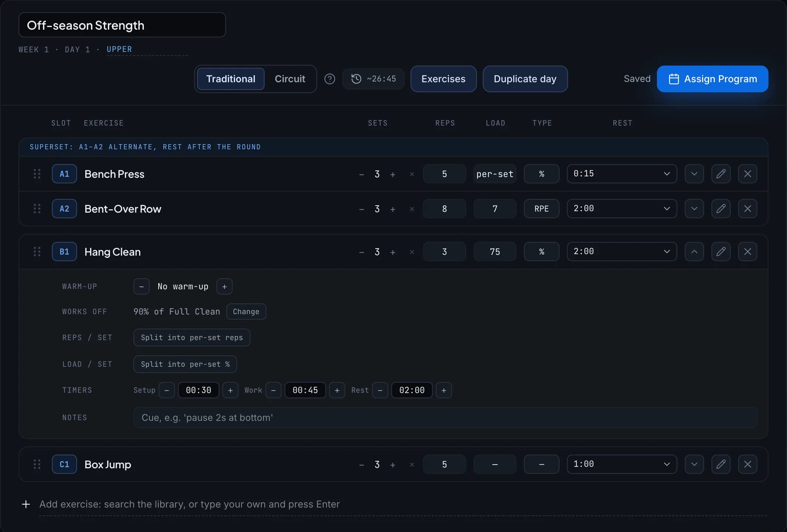Open the Exercises library button

tap(443, 79)
